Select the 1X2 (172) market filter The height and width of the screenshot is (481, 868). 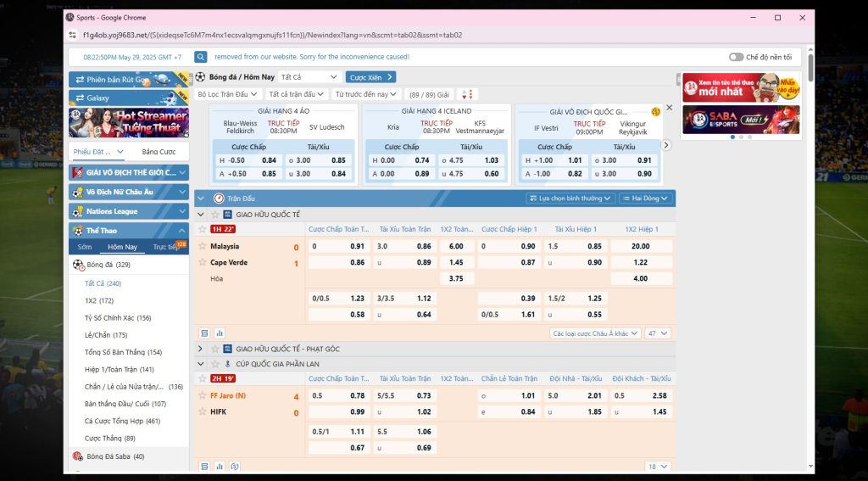(99, 301)
